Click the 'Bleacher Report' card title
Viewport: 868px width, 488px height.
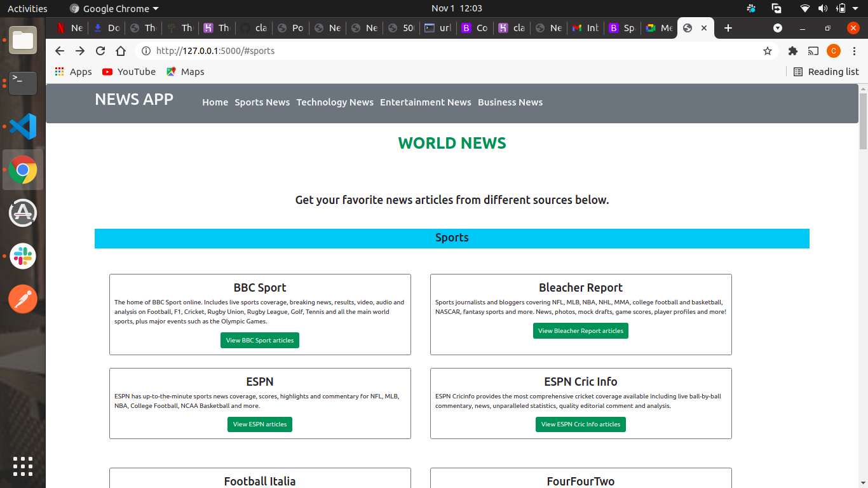(x=581, y=288)
